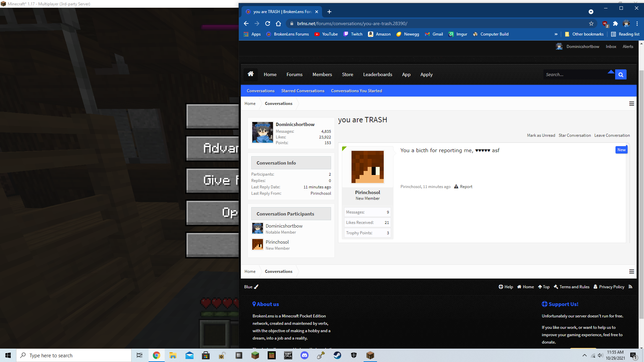Jump to Top via footer link
Image resolution: width=644 pixels, height=362 pixels.
pos(544,287)
